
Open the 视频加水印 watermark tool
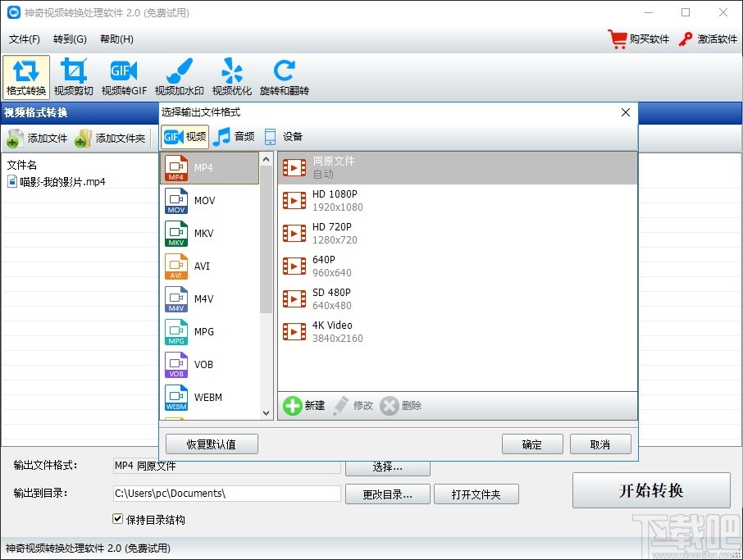click(180, 77)
